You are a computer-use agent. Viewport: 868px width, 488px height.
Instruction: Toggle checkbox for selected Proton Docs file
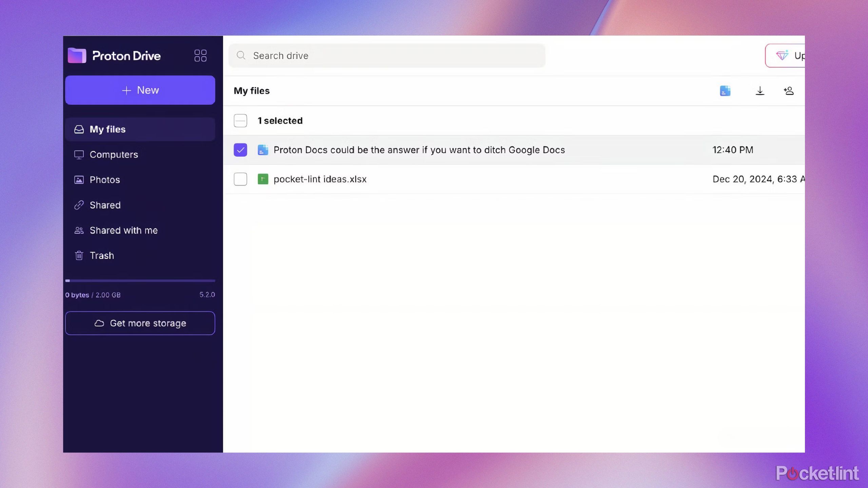[x=240, y=149]
